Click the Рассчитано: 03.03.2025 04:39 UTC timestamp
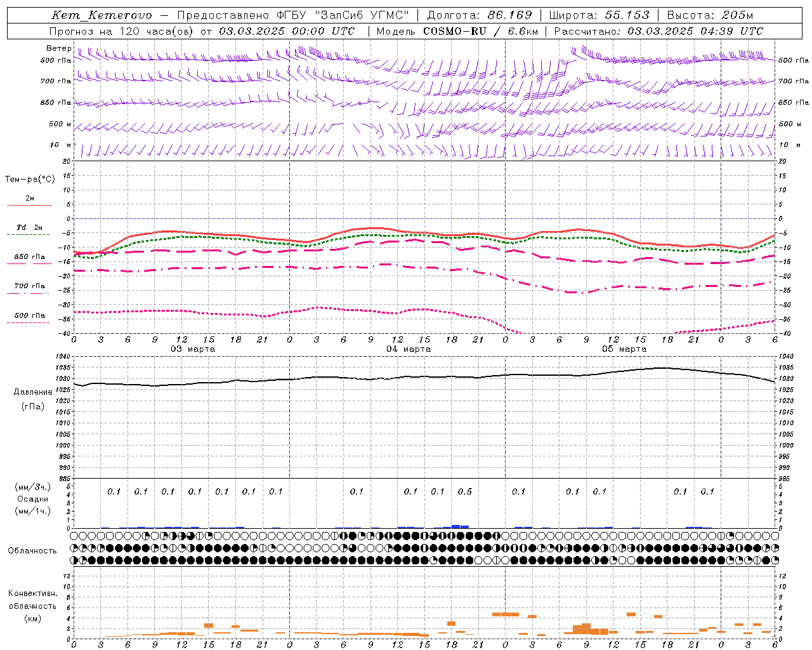 point(658,31)
